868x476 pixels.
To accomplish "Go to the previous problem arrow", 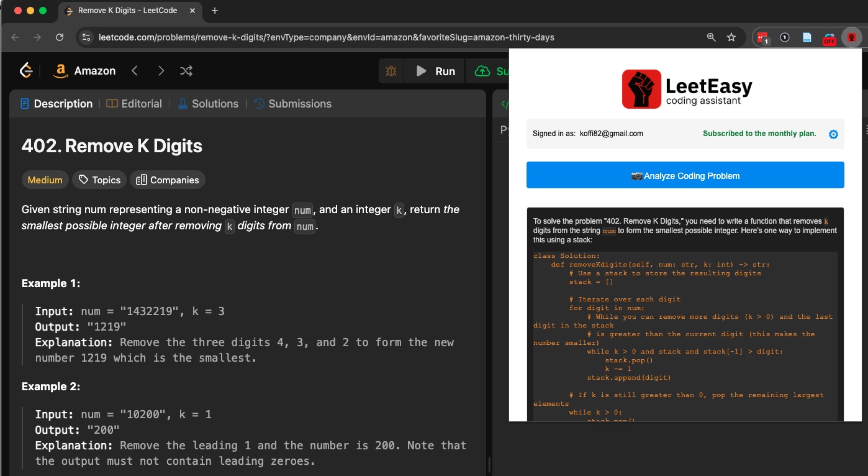I will click(135, 71).
